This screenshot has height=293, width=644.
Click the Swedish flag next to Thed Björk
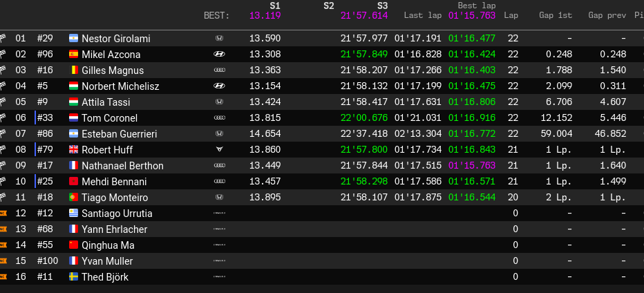pyautogui.click(x=74, y=277)
